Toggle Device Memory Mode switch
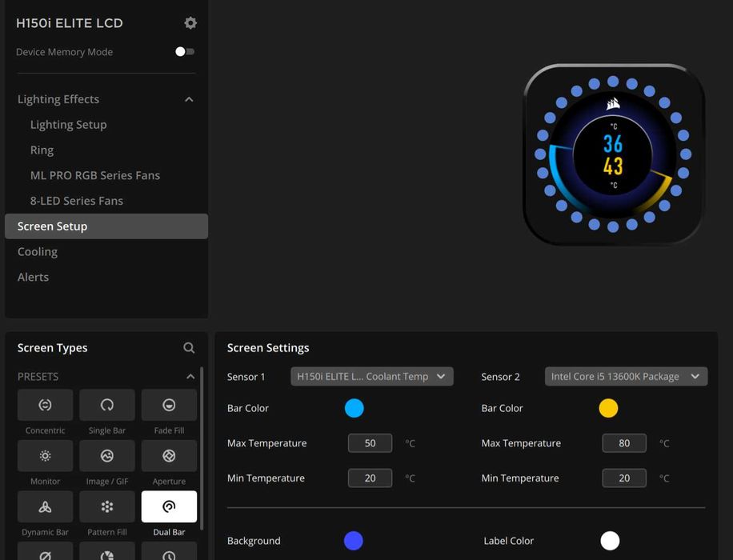Viewport: 733px width, 560px height. 185,52
